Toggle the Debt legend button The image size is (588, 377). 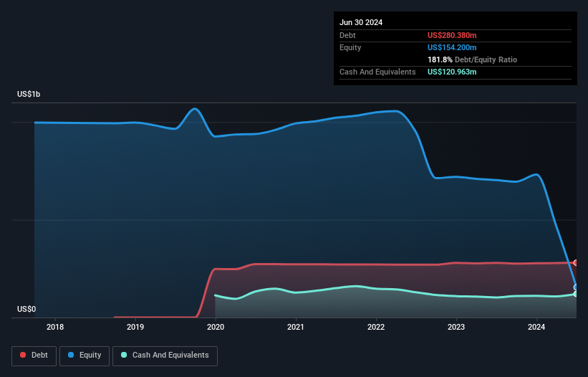click(34, 355)
